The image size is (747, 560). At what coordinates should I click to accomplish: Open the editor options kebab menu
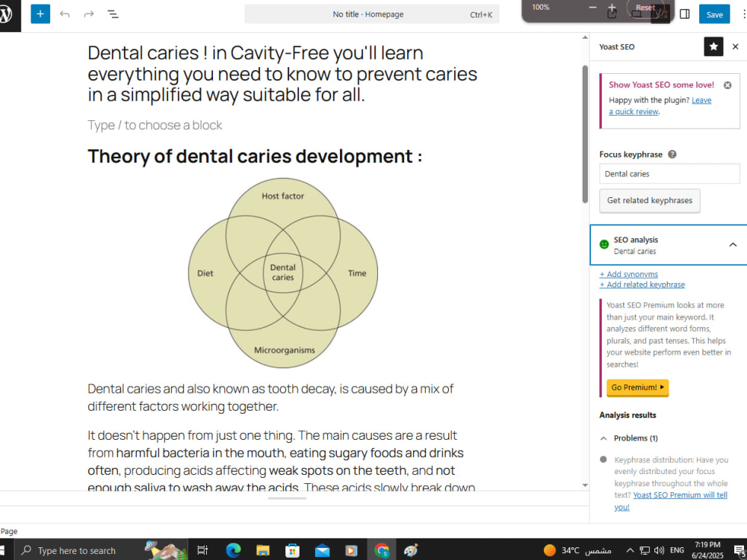tap(743, 14)
